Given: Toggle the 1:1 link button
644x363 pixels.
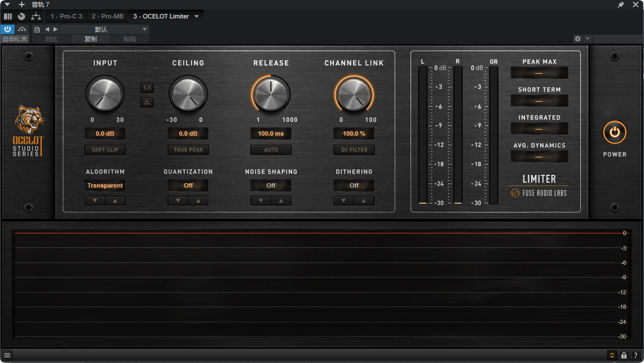Looking at the screenshot, I should pos(147,88).
